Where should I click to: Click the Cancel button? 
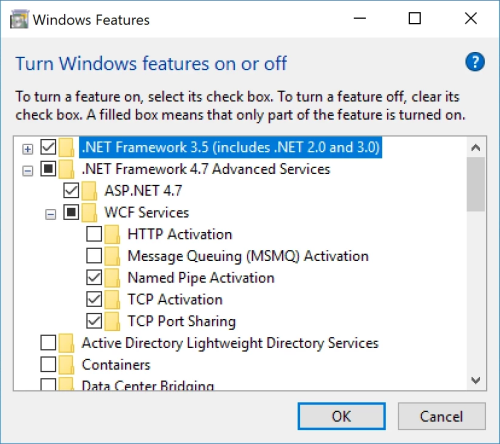(x=441, y=416)
